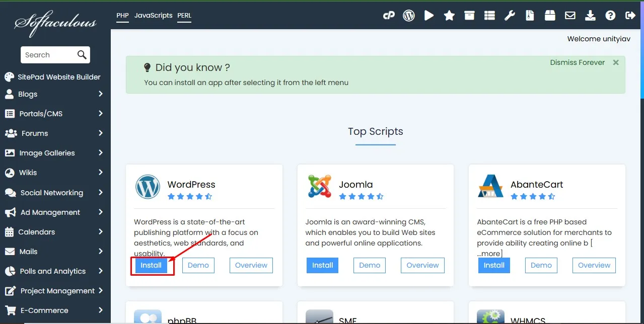Image resolution: width=644 pixels, height=324 pixels.
Task: Dismiss the Did you know tip forever
Action: (577, 62)
